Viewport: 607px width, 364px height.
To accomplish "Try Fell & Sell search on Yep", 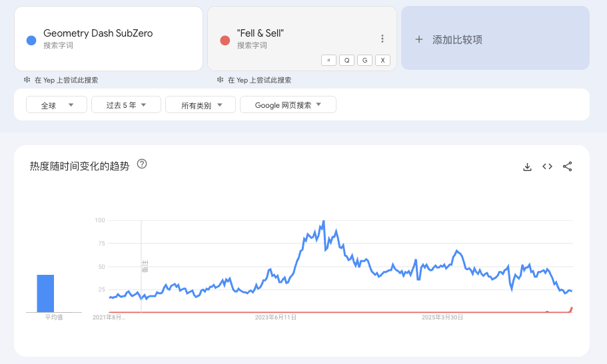I will (259, 80).
